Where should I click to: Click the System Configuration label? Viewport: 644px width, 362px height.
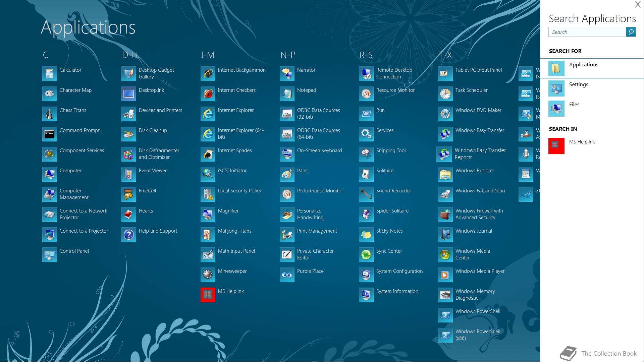click(399, 271)
